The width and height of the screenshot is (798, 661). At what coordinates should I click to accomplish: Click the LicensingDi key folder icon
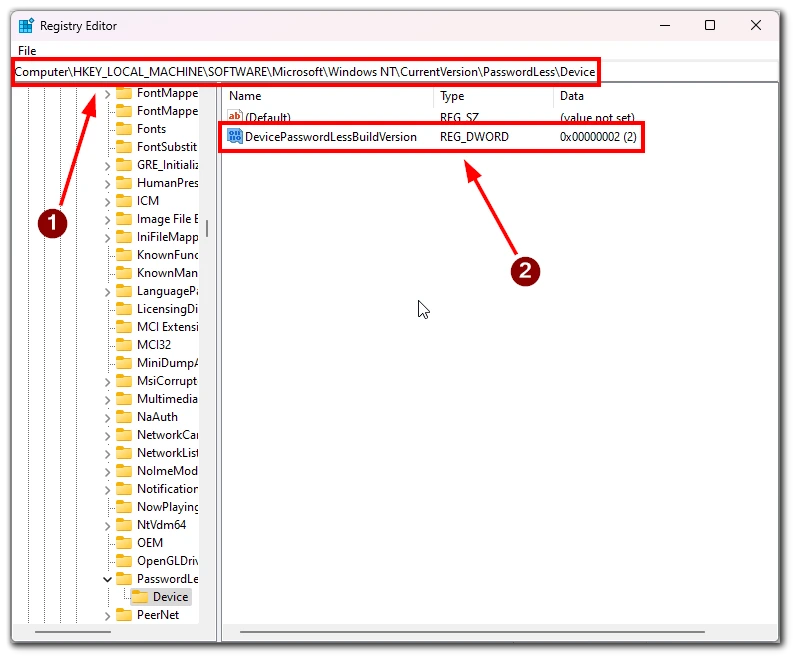coord(124,309)
